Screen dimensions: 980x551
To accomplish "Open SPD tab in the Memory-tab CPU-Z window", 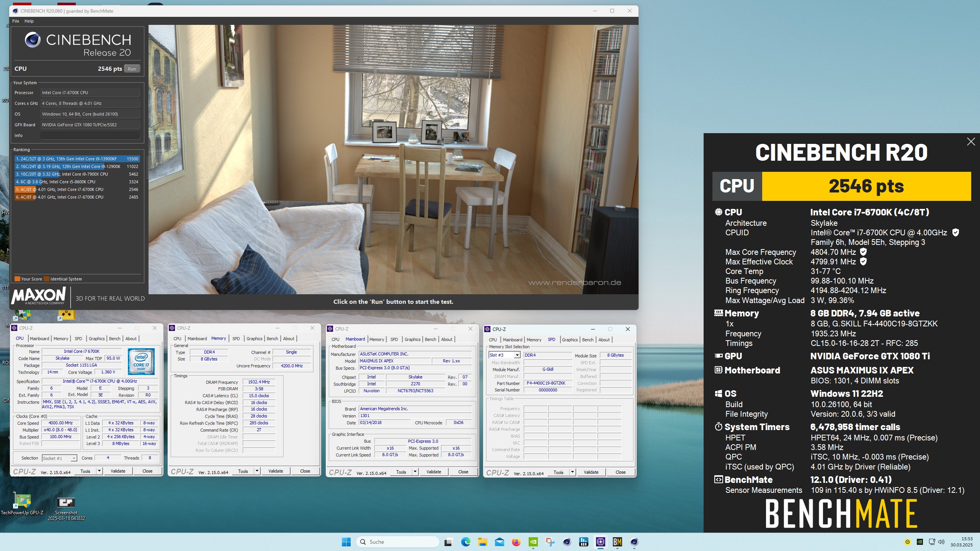I will click(236, 339).
